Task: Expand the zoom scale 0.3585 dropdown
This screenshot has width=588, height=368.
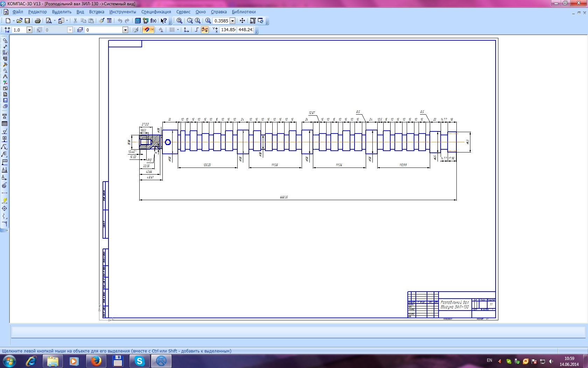Action: point(232,21)
